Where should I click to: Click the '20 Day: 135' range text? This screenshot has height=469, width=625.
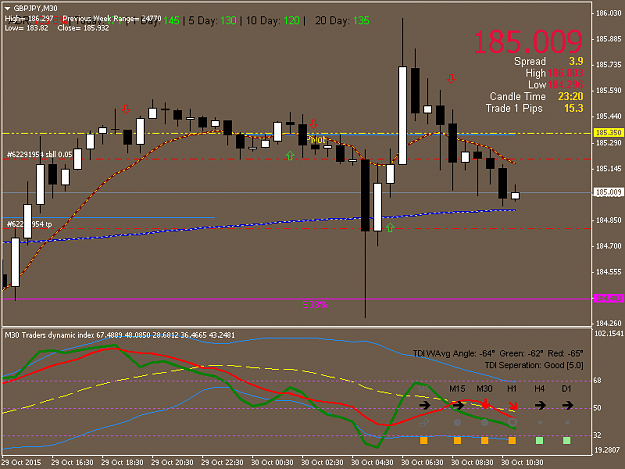(342, 21)
